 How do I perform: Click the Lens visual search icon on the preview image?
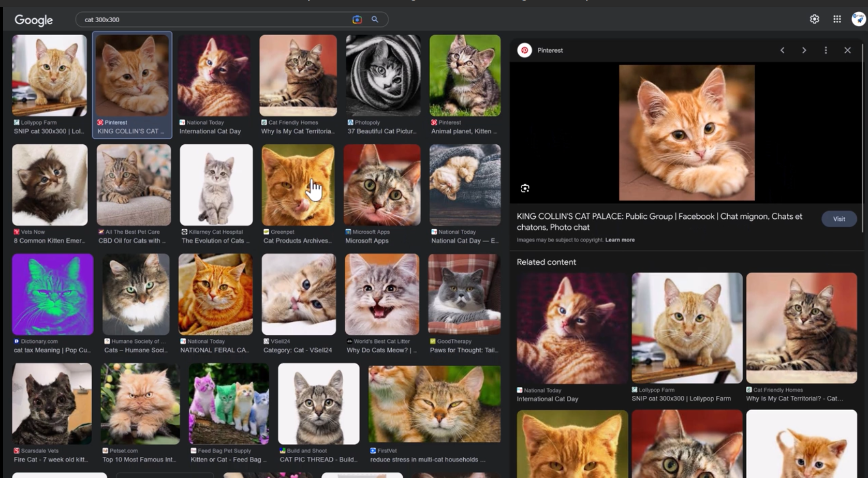point(525,188)
